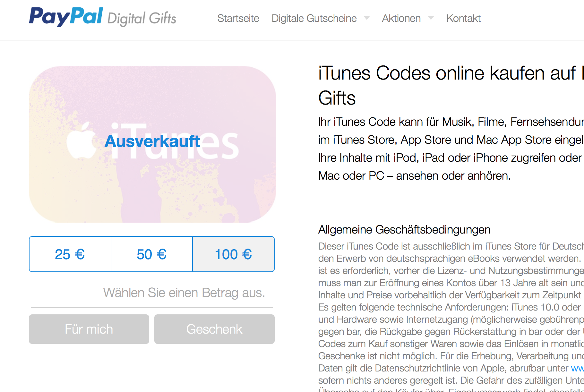584x392 pixels.
Task: Expand the Digitale Gutscheine dropdown arrow
Action: pyautogui.click(x=366, y=18)
